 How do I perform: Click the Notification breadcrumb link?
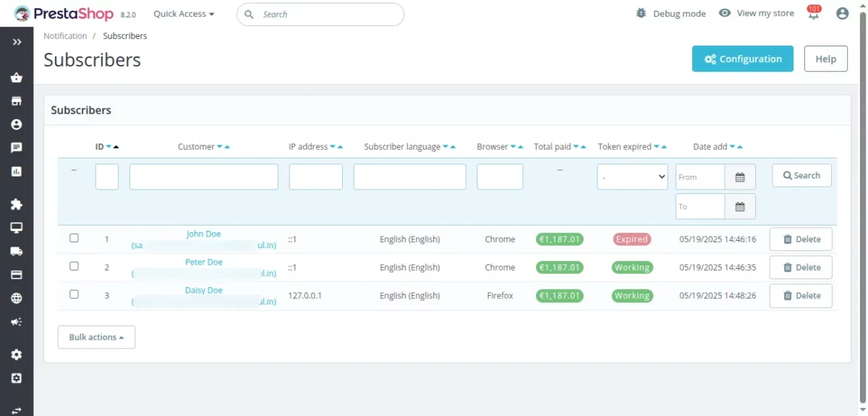pyautogui.click(x=65, y=36)
